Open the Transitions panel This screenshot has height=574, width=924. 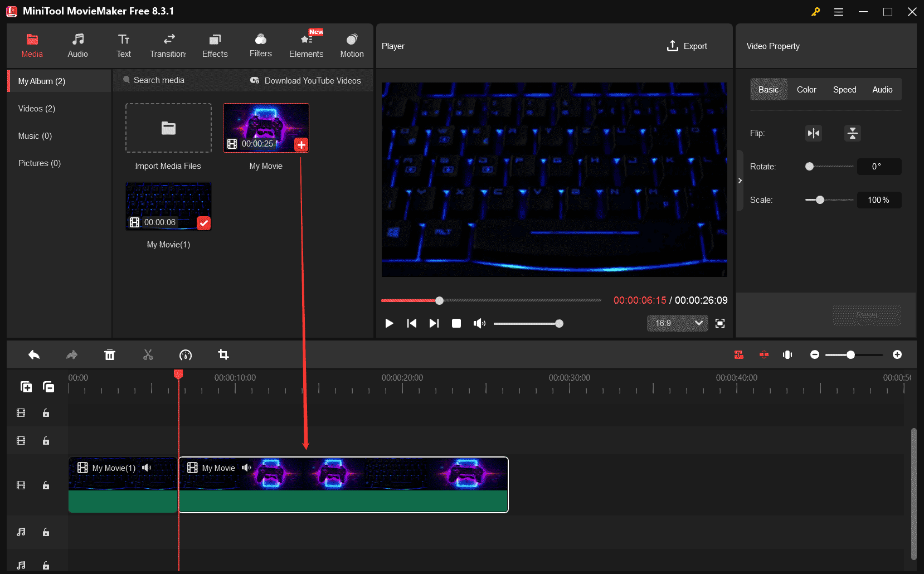tap(168, 45)
